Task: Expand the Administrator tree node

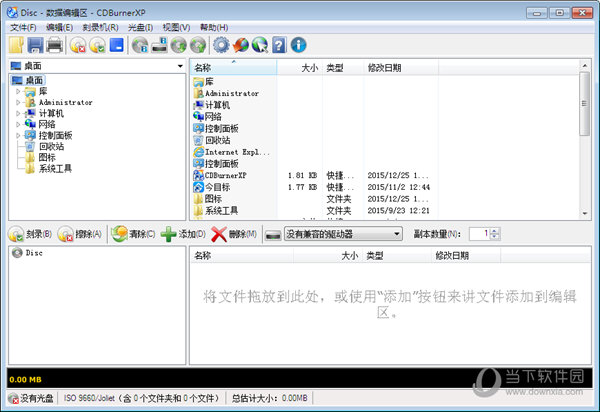Action: tap(18, 103)
